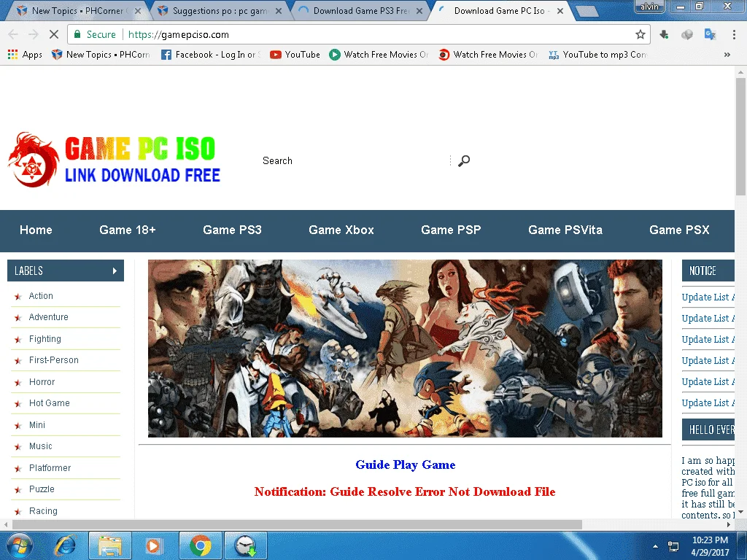Show hidden system tray icons
This screenshot has width=747, height=560.
(656, 546)
